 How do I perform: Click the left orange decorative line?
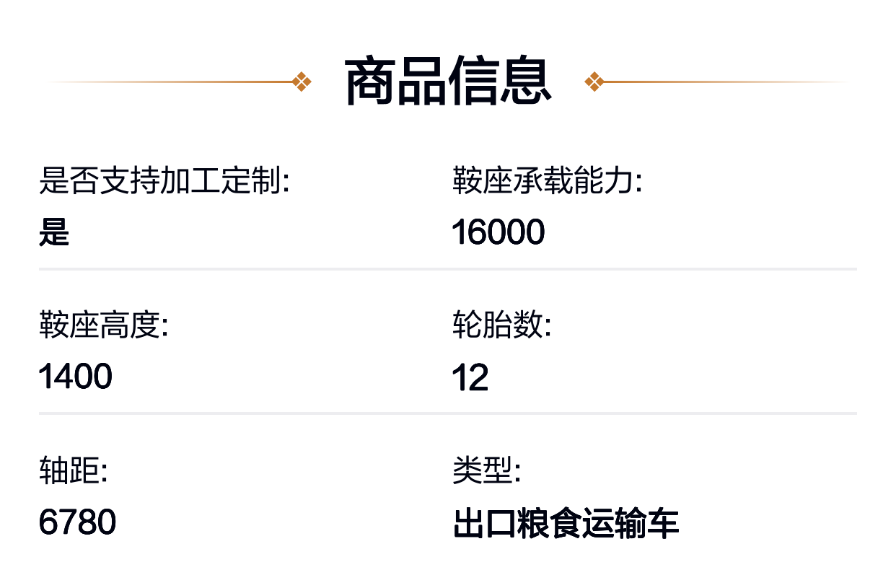[170, 82]
